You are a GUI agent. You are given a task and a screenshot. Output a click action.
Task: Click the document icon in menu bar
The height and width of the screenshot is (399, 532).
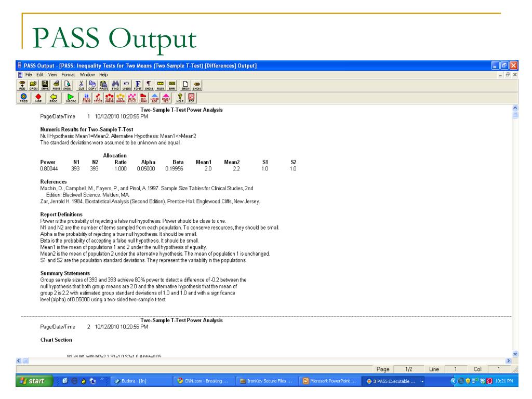coord(20,75)
